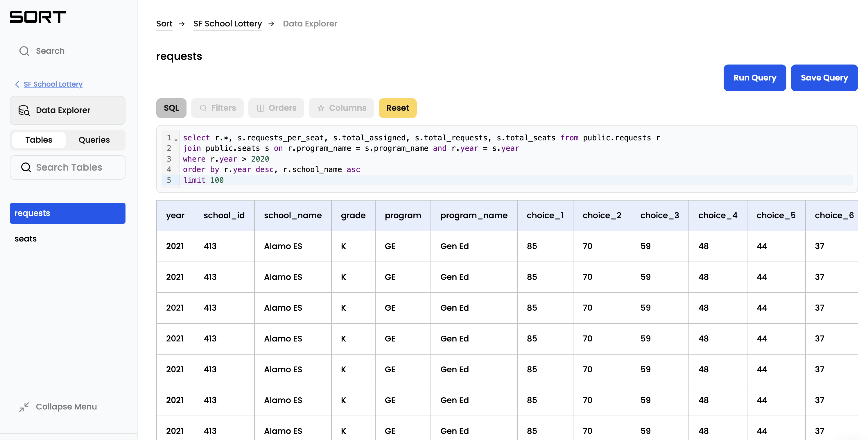
Task: Switch to the Queries tab
Action: coord(94,140)
